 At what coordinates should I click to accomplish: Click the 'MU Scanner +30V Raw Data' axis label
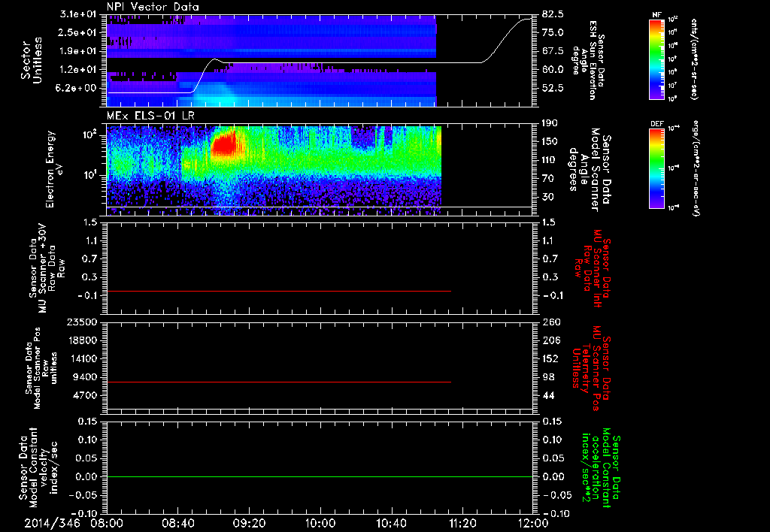click(47, 269)
